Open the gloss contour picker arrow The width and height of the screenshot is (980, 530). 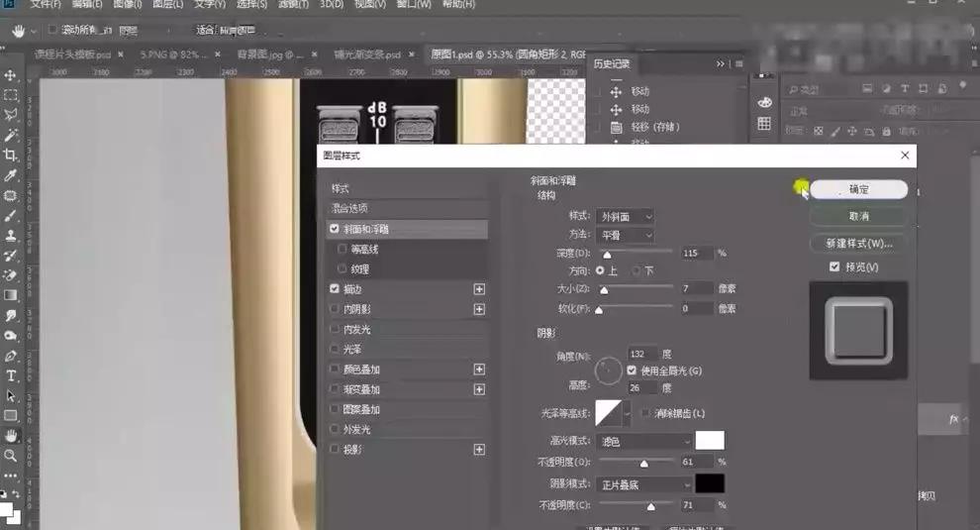click(627, 414)
